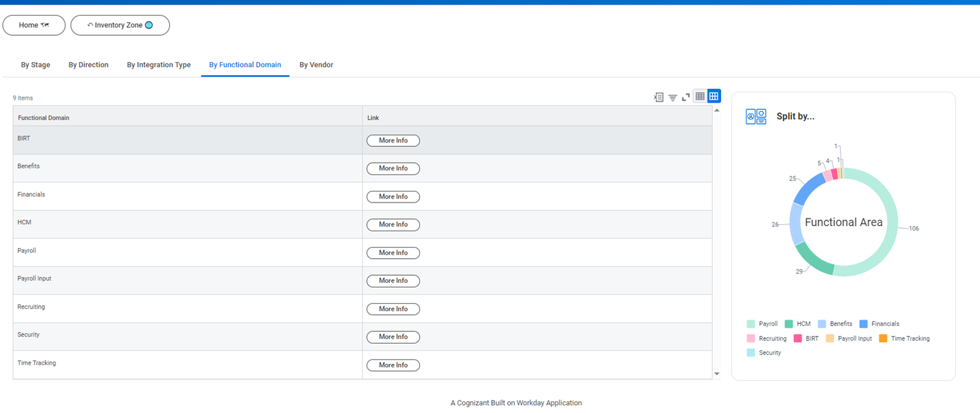Click the icon next to Home

[45, 25]
